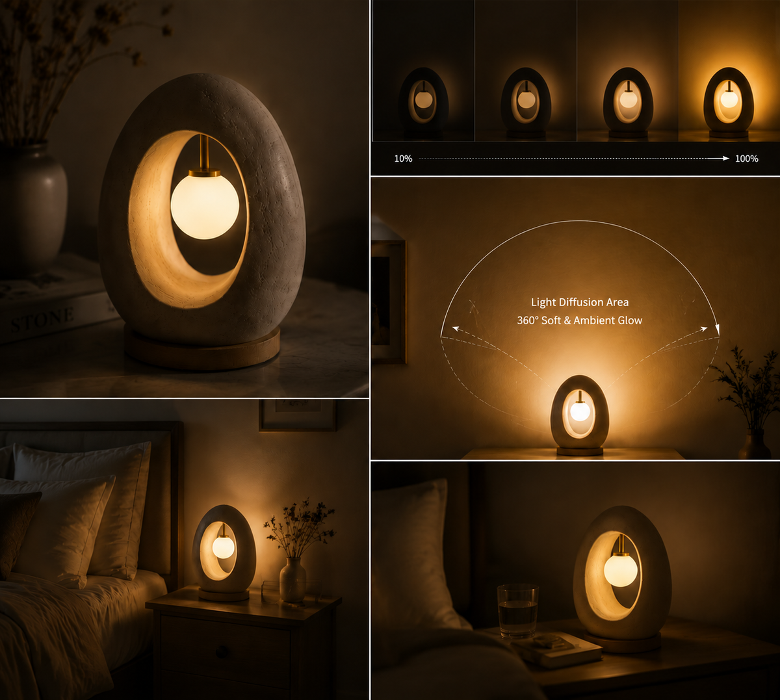Select the "Light Diffusion Area" caption
The image size is (780, 700).
tap(580, 302)
